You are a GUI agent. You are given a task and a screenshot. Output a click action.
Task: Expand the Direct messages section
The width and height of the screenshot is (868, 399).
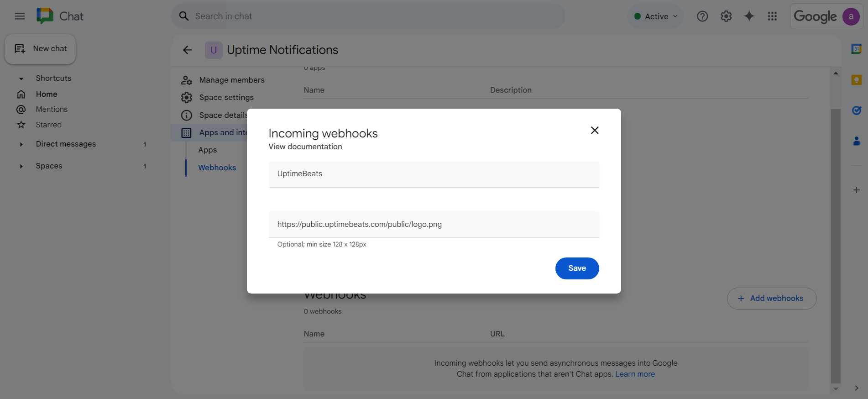[x=21, y=144]
